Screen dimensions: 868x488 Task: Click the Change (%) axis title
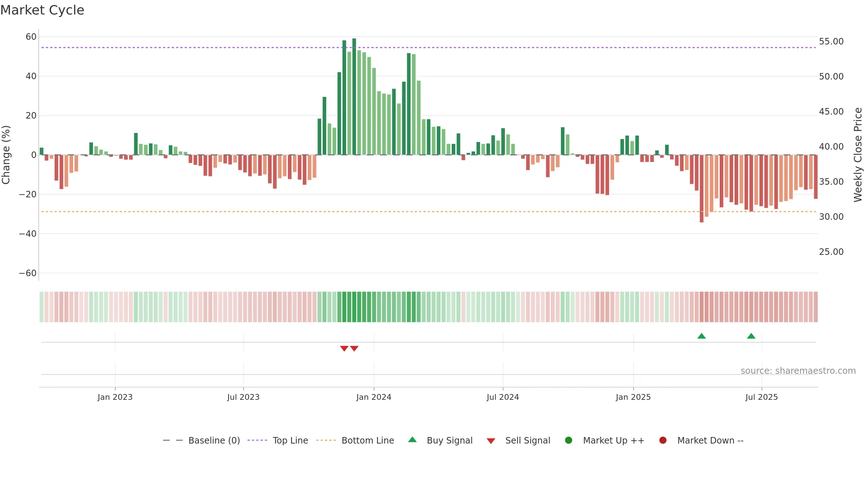pos(6,155)
